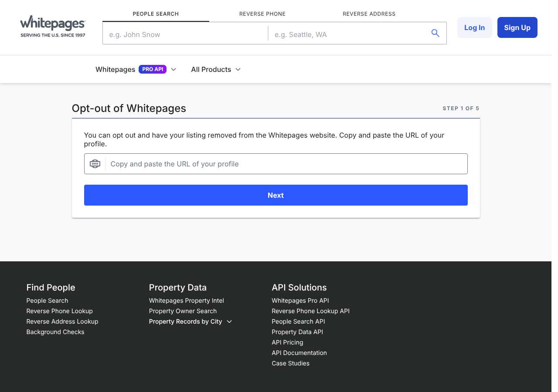Image resolution: width=558 pixels, height=392 pixels.
Task: Switch to the Reverse Address tab
Action: point(369,14)
